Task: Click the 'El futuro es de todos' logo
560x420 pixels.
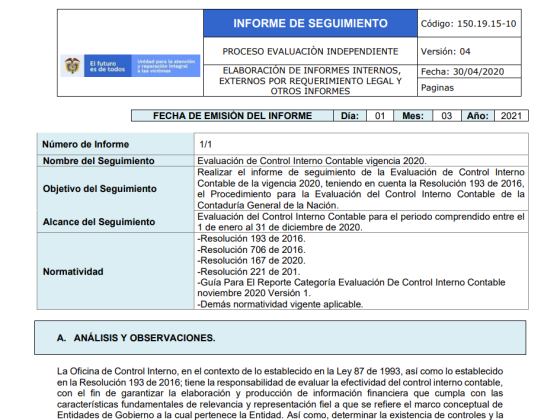Action: tap(108, 66)
